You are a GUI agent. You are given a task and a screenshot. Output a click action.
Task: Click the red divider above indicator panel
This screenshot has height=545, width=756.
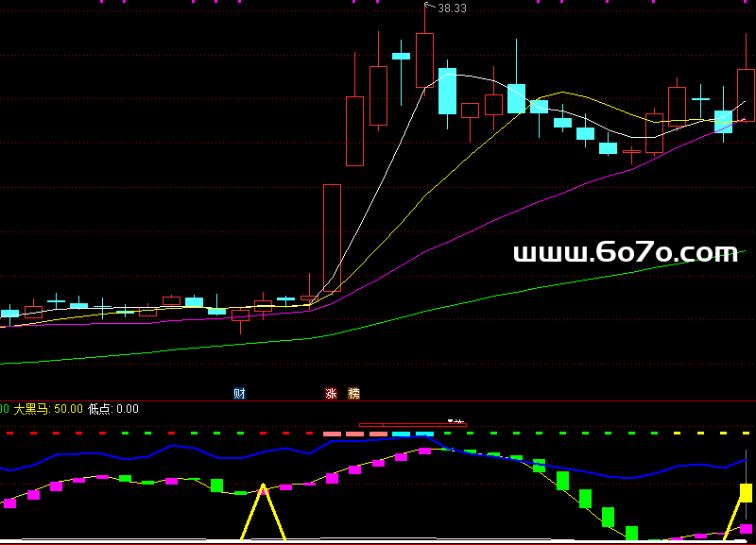(378, 401)
